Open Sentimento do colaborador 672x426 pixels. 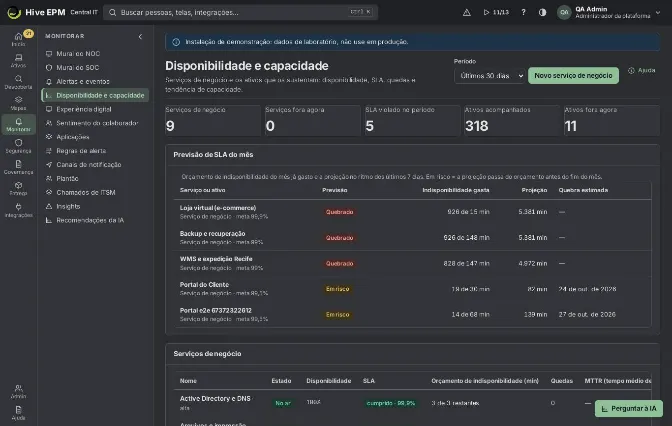[x=97, y=123]
